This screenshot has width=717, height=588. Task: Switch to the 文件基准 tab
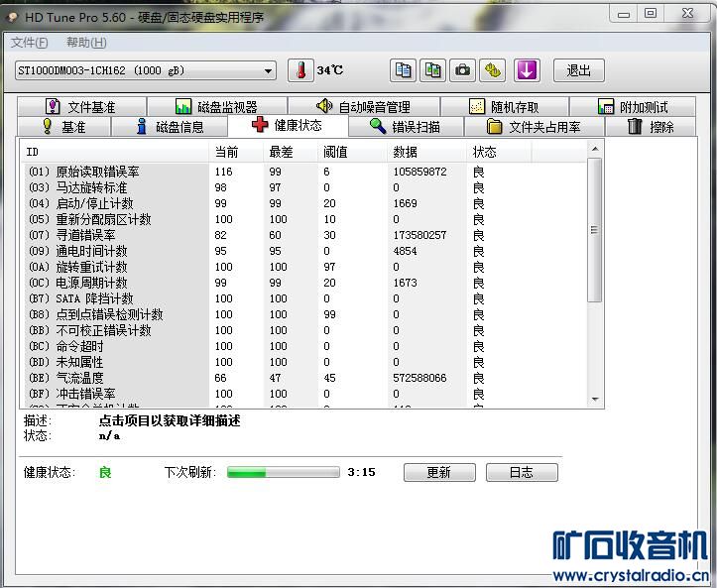point(82,107)
